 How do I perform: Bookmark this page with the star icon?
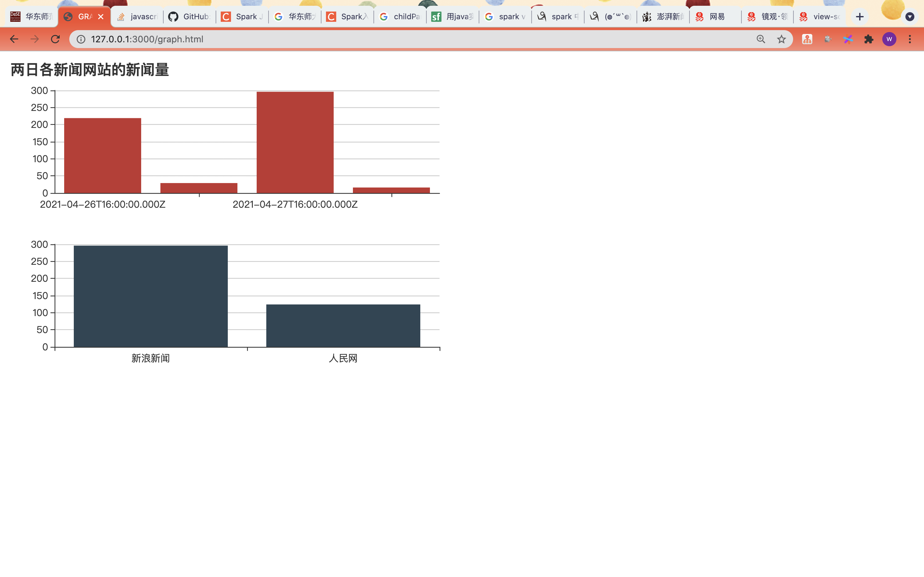coord(781,39)
